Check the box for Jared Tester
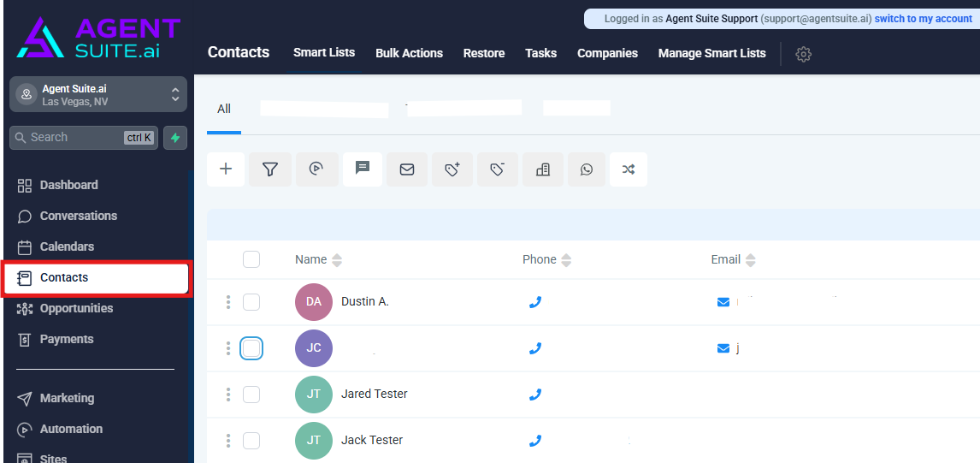980x463 pixels. coord(251,395)
